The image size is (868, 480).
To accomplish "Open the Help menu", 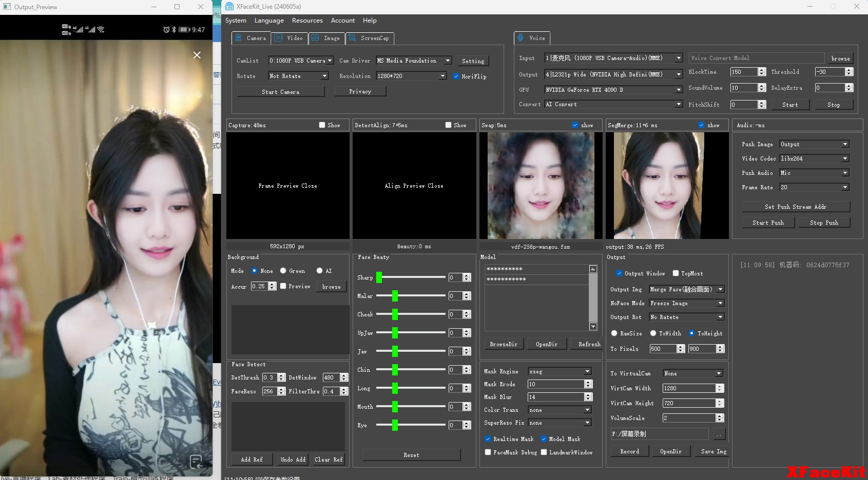I will pos(370,21).
